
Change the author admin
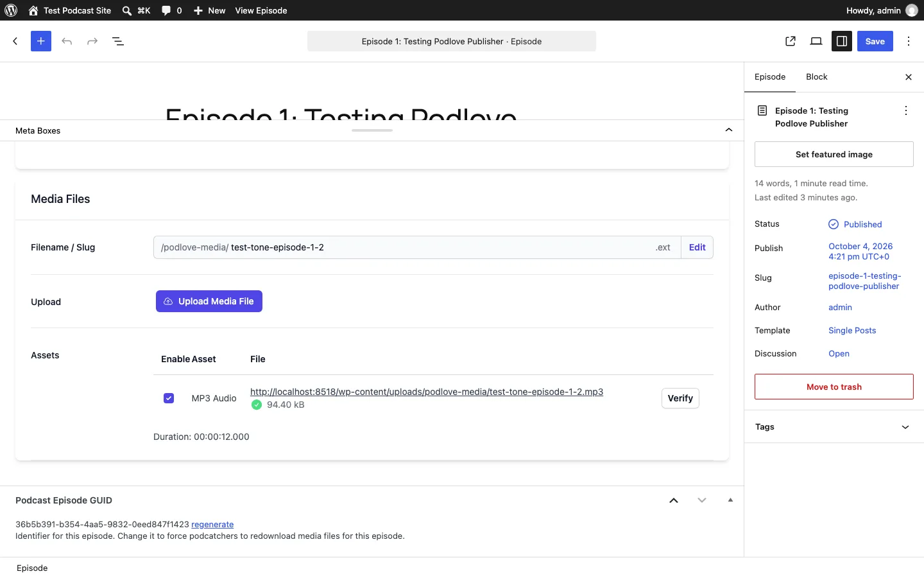pos(841,308)
